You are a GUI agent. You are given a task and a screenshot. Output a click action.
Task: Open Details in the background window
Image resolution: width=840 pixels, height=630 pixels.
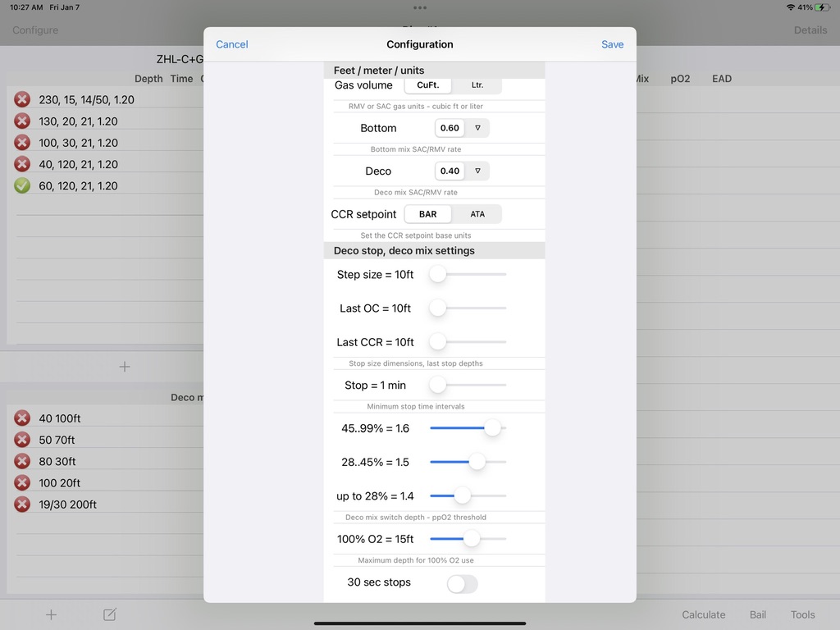pyautogui.click(x=810, y=30)
